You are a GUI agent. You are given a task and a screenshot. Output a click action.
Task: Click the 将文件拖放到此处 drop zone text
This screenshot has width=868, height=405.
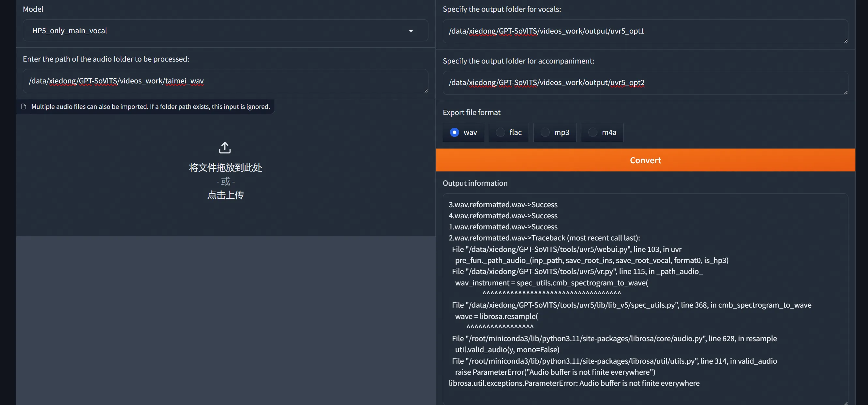pos(225,167)
